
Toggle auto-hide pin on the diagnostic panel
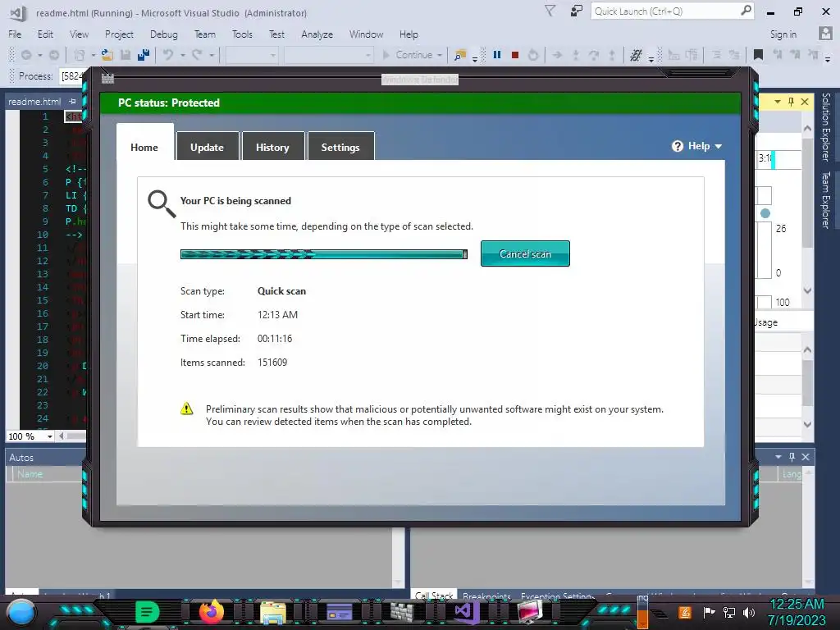pyautogui.click(x=791, y=101)
